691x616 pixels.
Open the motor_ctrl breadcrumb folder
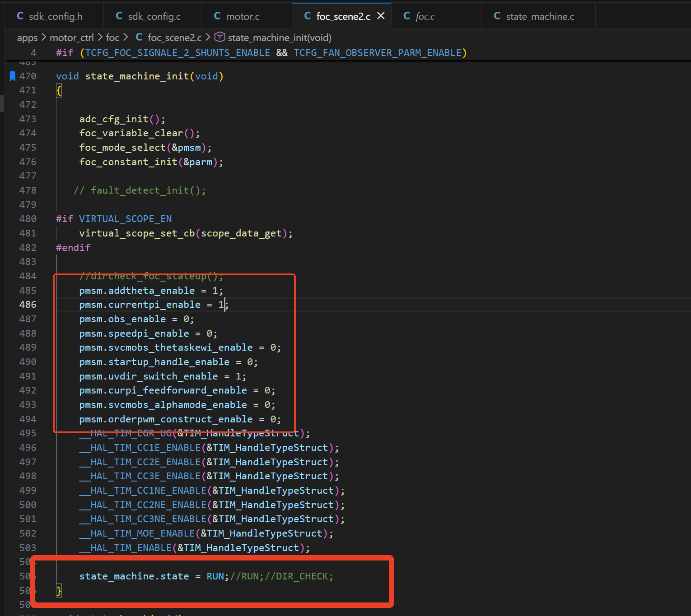pyautogui.click(x=72, y=38)
